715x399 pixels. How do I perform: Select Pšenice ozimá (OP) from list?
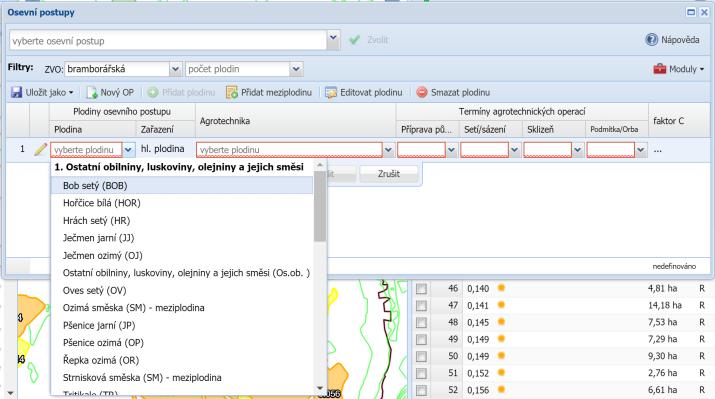(182, 342)
